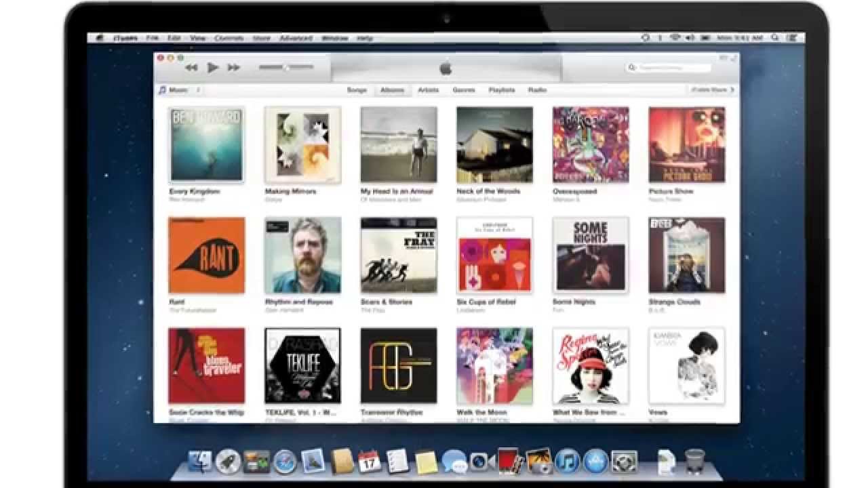Click the Scars & Stories album title
The width and height of the screenshot is (868, 488).
[387, 302]
